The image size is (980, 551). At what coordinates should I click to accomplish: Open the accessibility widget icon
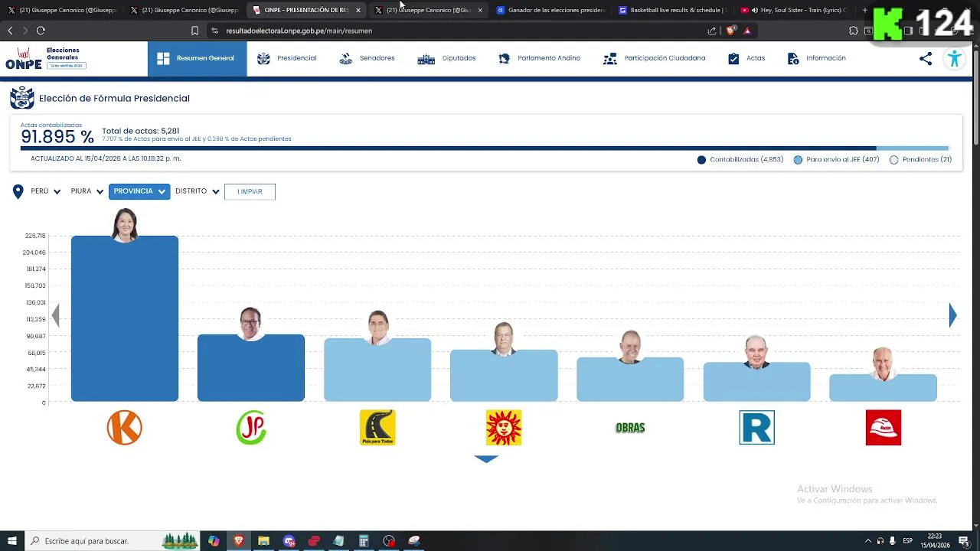point(954,59)
